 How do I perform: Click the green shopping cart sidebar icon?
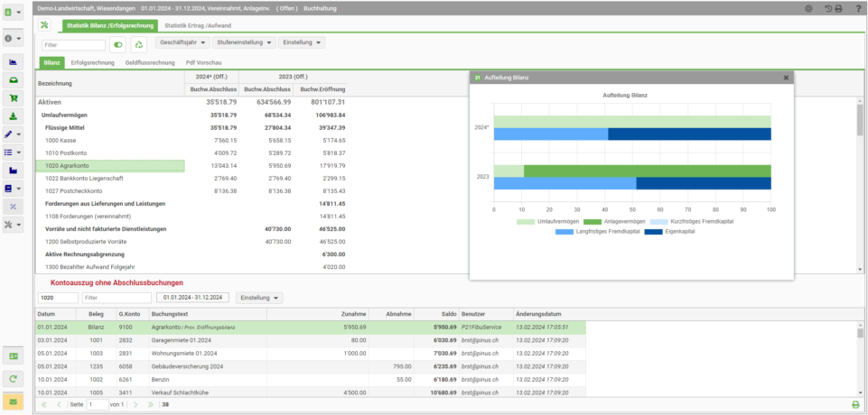(14, 97)
